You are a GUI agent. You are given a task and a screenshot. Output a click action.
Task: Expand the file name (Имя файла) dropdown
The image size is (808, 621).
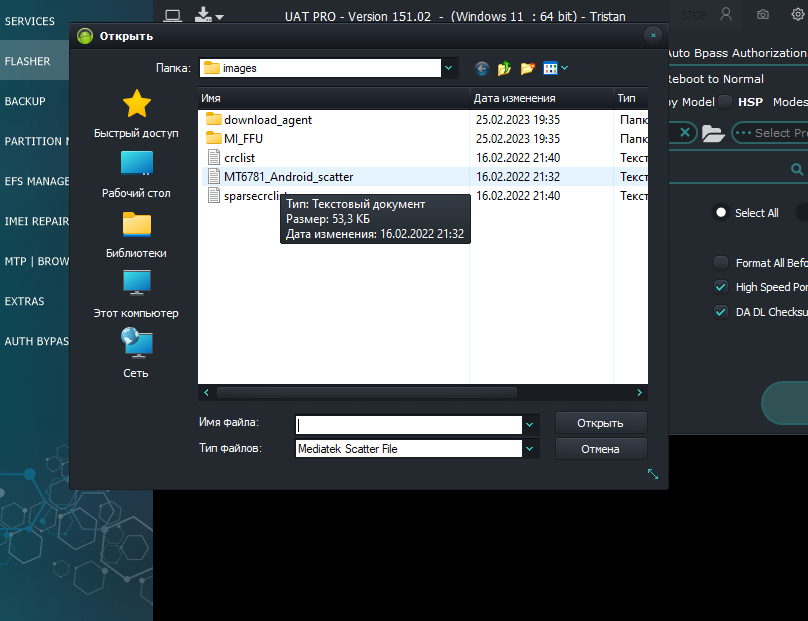pos(529,425)
